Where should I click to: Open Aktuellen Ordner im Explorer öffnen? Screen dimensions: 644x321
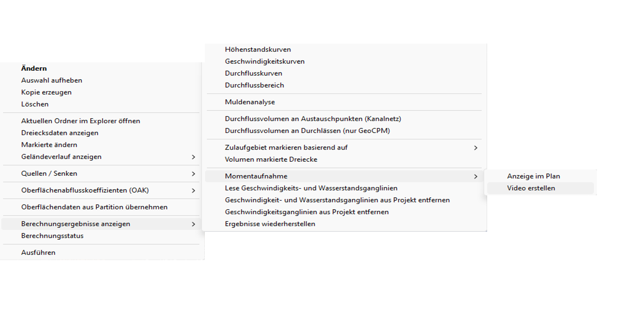pos(81,121)
